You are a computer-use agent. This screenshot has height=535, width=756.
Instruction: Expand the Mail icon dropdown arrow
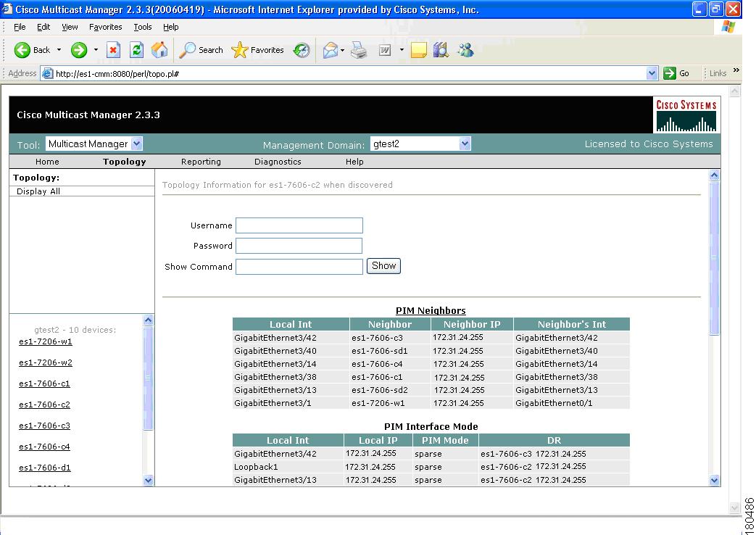click(x=342, y=50)
